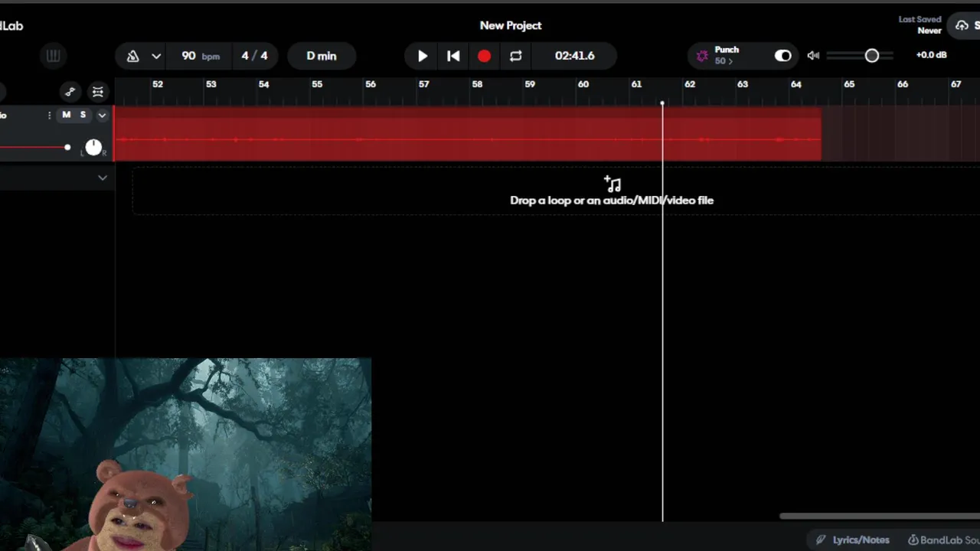980x551 pixels.
Task: Open the Lyrics/Notes panel
Action: point(853,540)
